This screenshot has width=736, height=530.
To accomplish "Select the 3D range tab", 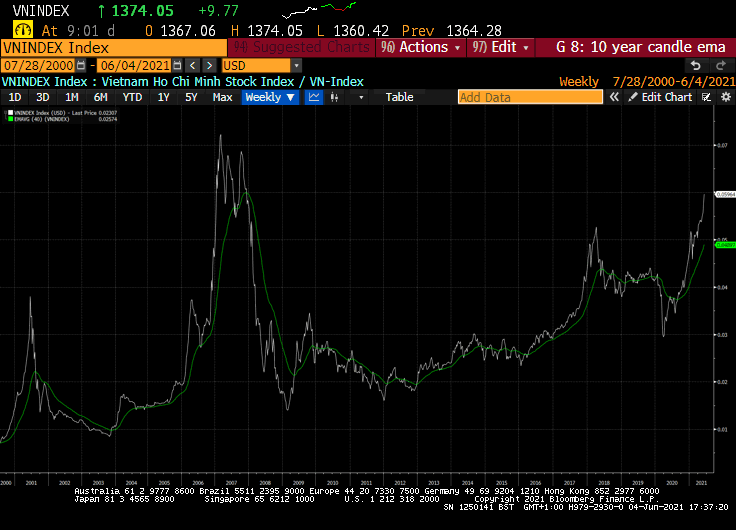I will coord(43,97).
